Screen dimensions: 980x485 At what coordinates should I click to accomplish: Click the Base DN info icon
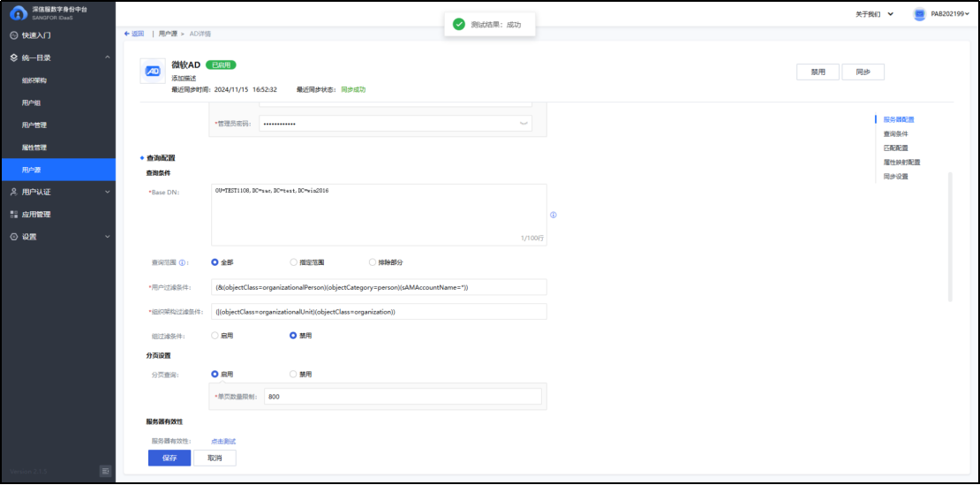coord(554,215)
